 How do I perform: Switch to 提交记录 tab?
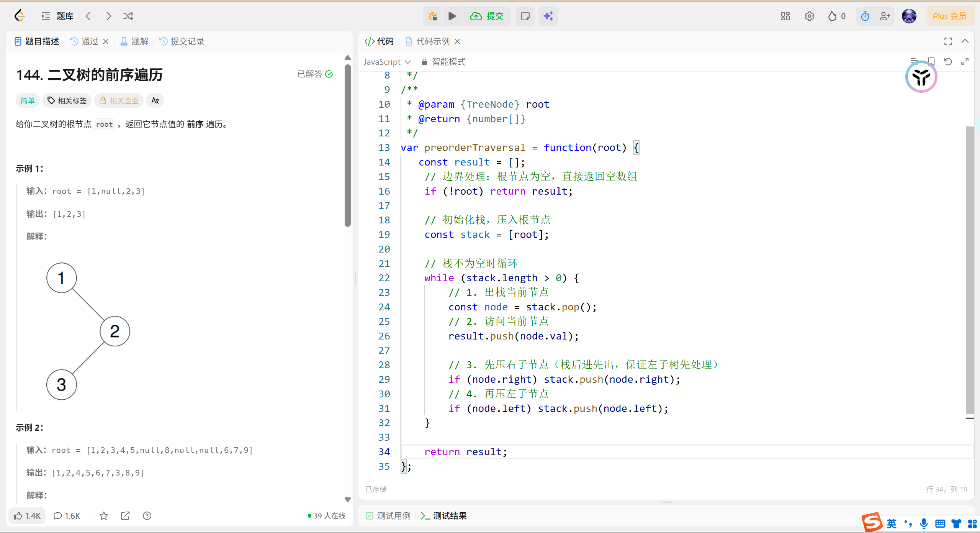tap(182, 41)
